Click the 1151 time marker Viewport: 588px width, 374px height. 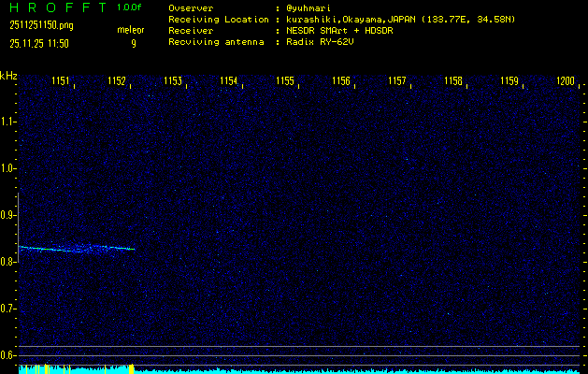[62, 81]
